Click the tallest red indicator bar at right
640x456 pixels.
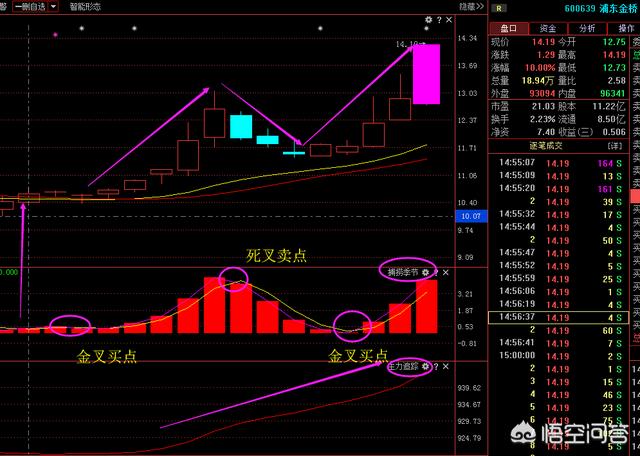point(427,307)
